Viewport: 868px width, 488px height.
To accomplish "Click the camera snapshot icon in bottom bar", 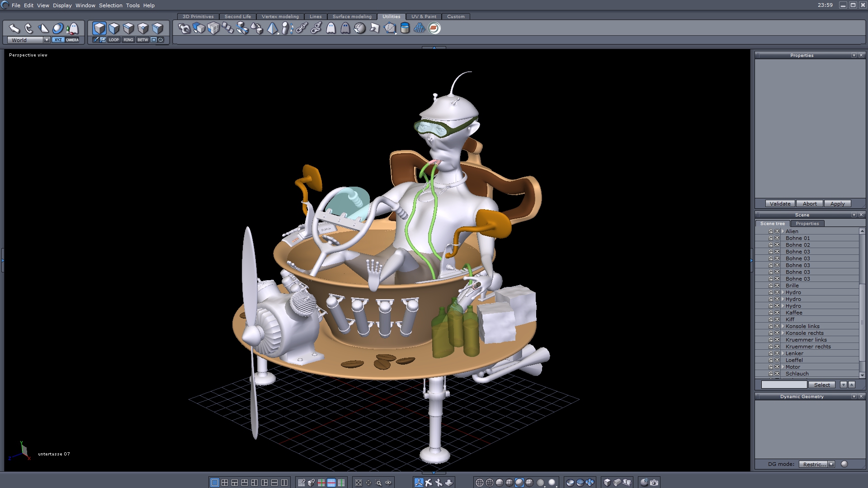I will click(654, 483).
